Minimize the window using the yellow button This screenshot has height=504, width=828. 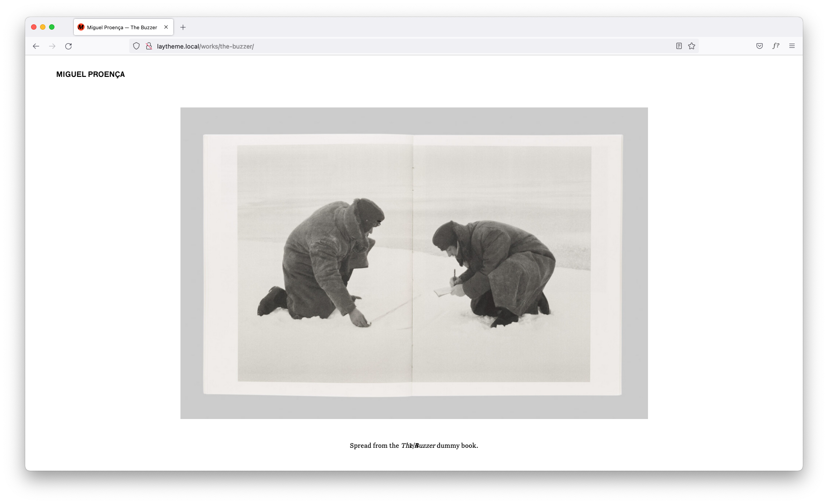[x=43, y=27]
